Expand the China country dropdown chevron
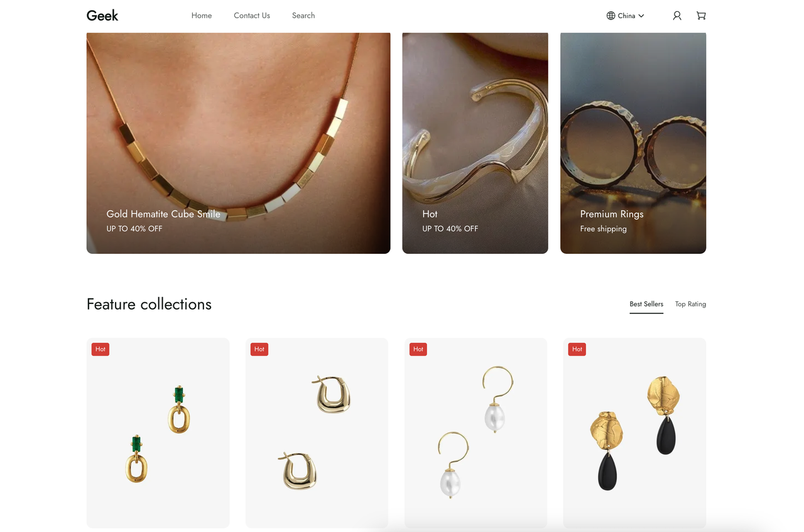Screen dimensions: 804x532 [x=641, y=16]
